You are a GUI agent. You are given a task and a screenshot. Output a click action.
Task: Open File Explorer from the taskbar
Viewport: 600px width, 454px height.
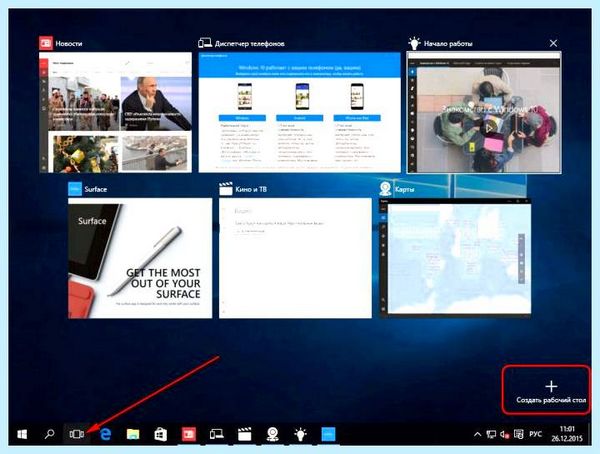click(x=133, y=434)
